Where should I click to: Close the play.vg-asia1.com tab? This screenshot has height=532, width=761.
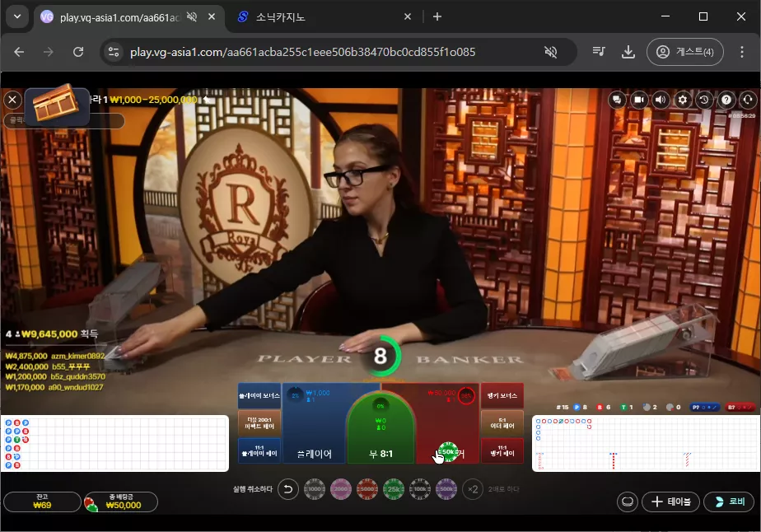click(x=212, y=16)
